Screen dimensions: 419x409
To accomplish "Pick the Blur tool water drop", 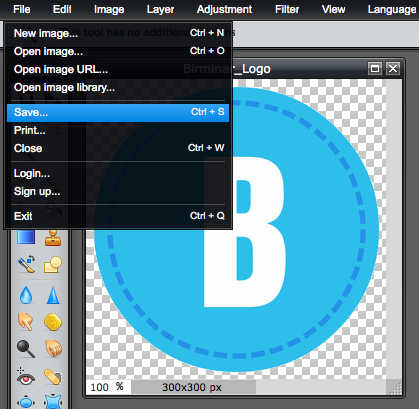I will 26,295.
